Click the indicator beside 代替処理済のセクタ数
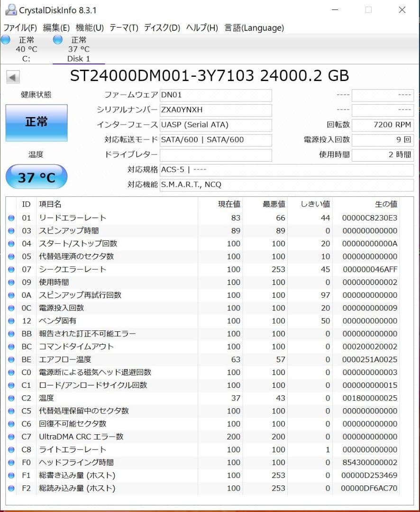This screenshot has width=420, height=512. click(x=11, y=256)
